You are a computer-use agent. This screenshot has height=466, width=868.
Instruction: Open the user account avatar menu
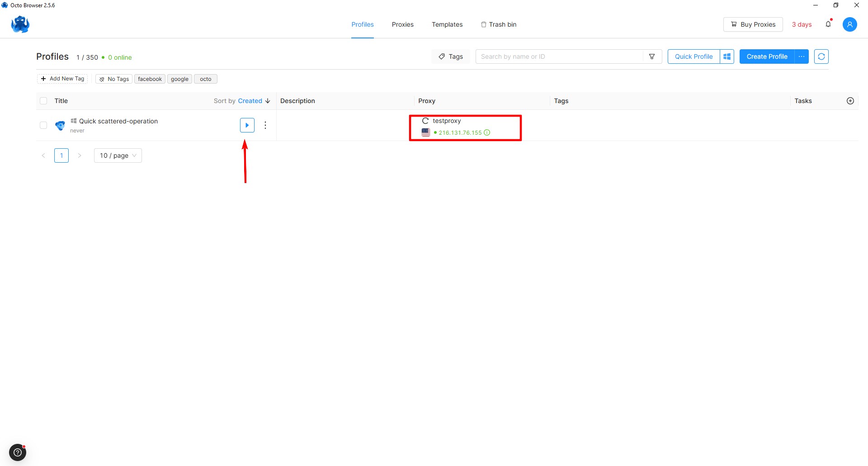(849, 24)
